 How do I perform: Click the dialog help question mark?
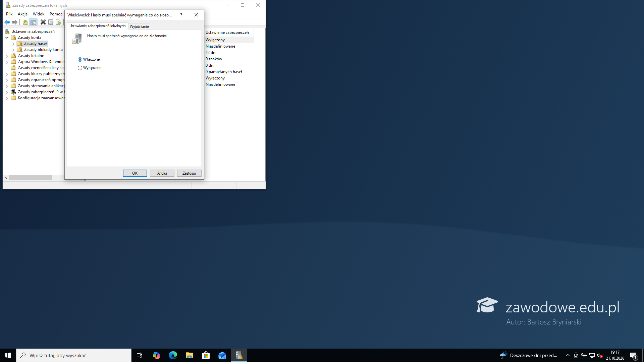coord(181,15)
